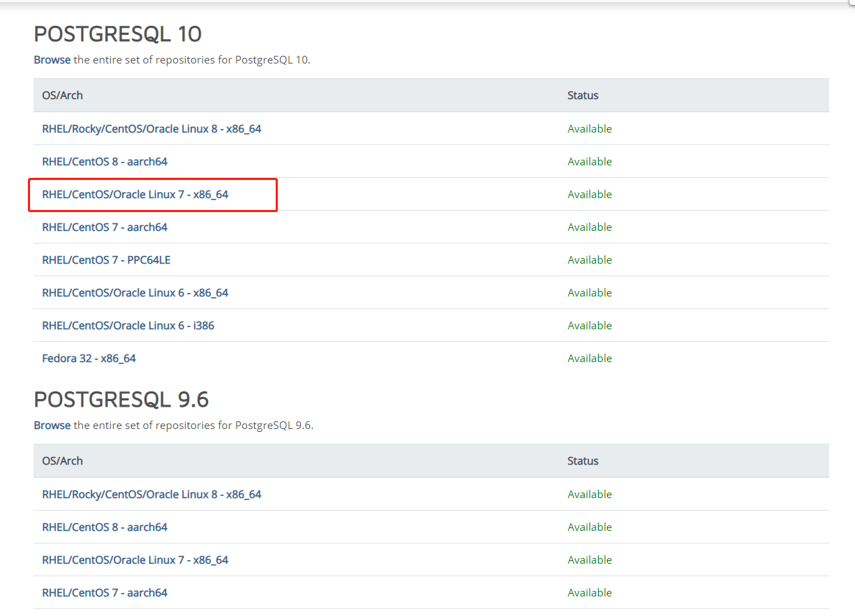Image resolution: width=855 pixels, height=616 pixels.
Task: Click Available status for PostgreSQL 10 Linux 8 x86_64 row
Action: pos(590,129)
